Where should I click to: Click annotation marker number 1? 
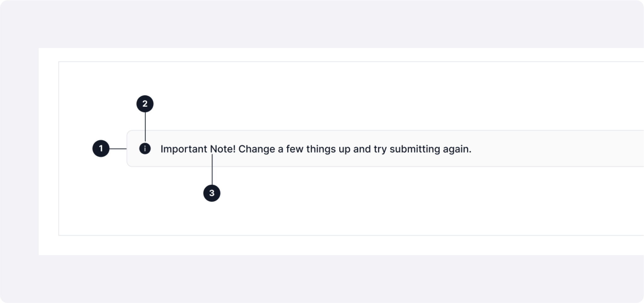pos(101,149)
